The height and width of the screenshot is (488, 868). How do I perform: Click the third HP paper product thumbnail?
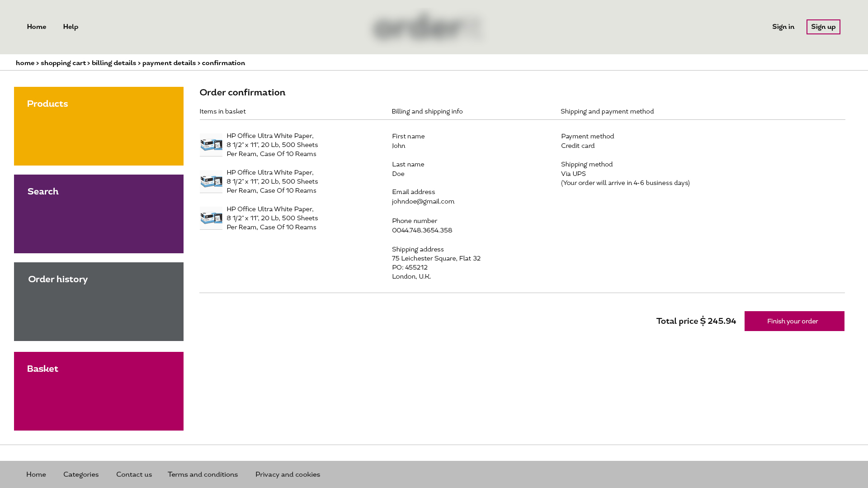[x=211, y=218]
